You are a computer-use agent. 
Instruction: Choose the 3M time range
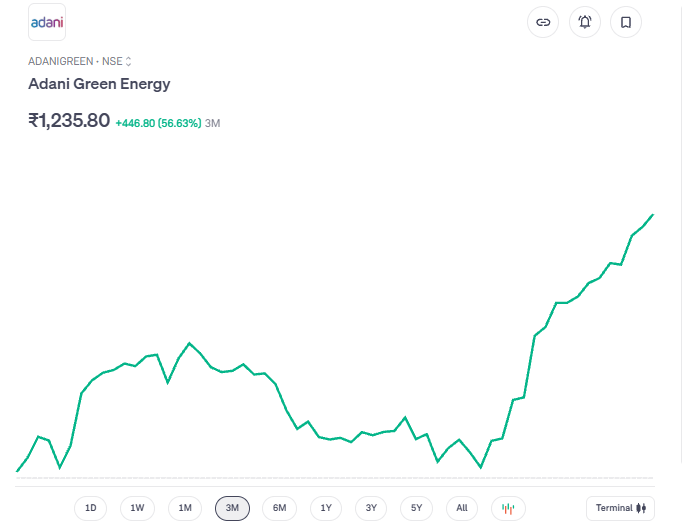232,508
